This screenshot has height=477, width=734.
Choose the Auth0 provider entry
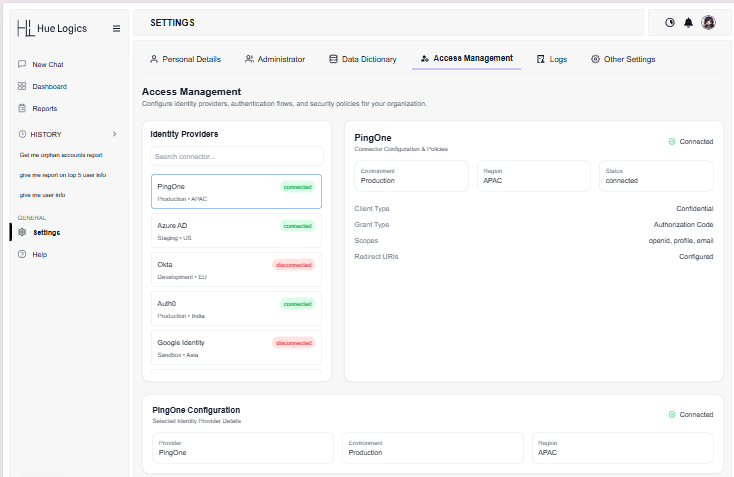click(x=236, y=308)
